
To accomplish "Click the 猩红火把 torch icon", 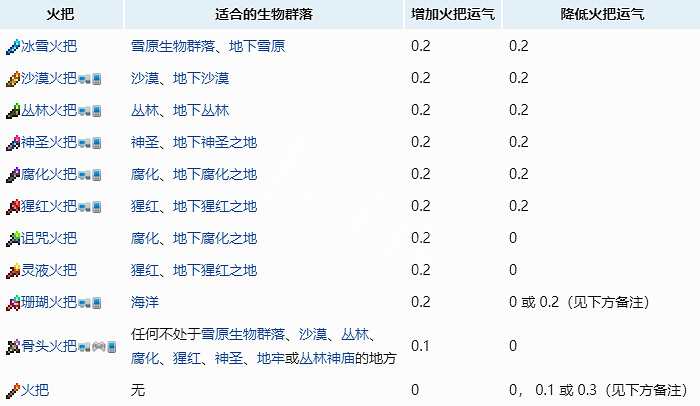I will (13, 207).
